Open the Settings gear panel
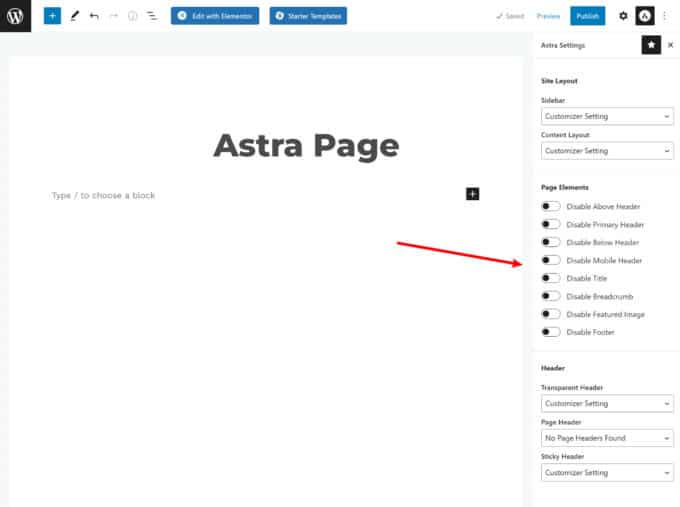680x507 pixels. (x=623, y=16)
